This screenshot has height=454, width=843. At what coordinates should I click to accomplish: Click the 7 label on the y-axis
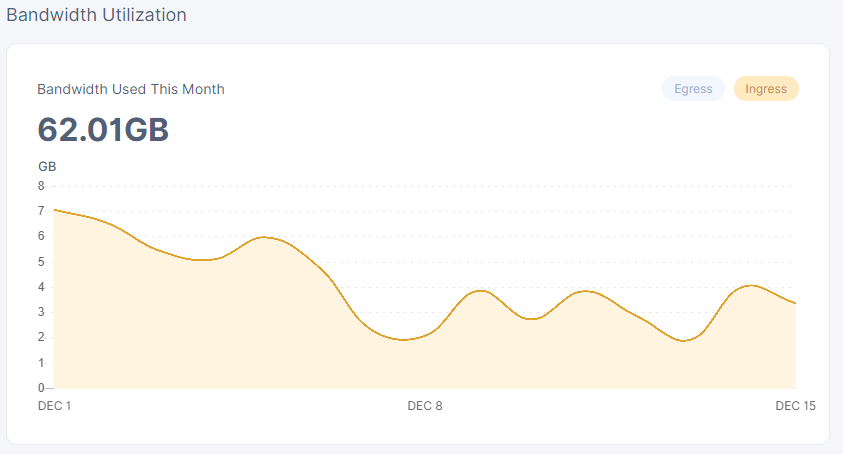[x=41, y=211]
